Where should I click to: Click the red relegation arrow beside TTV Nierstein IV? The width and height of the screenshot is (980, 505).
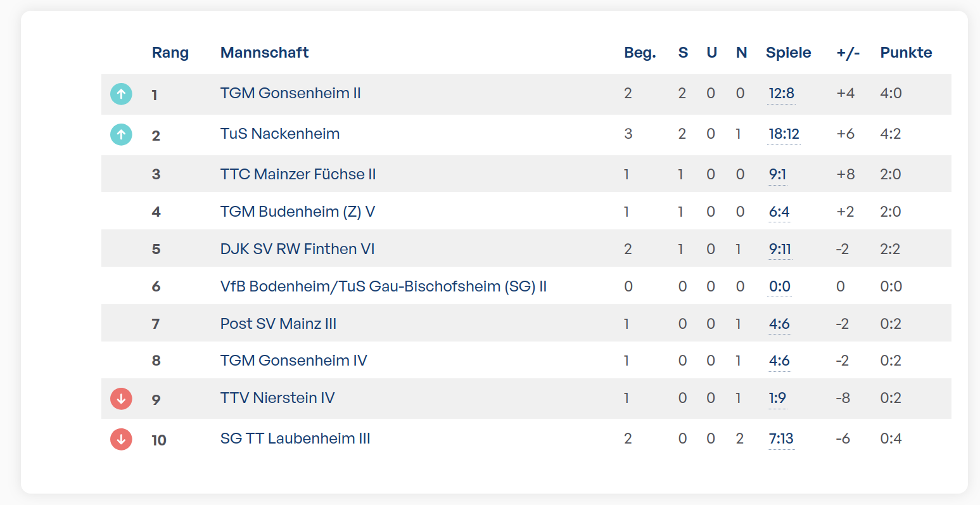[x=121, y=399]
